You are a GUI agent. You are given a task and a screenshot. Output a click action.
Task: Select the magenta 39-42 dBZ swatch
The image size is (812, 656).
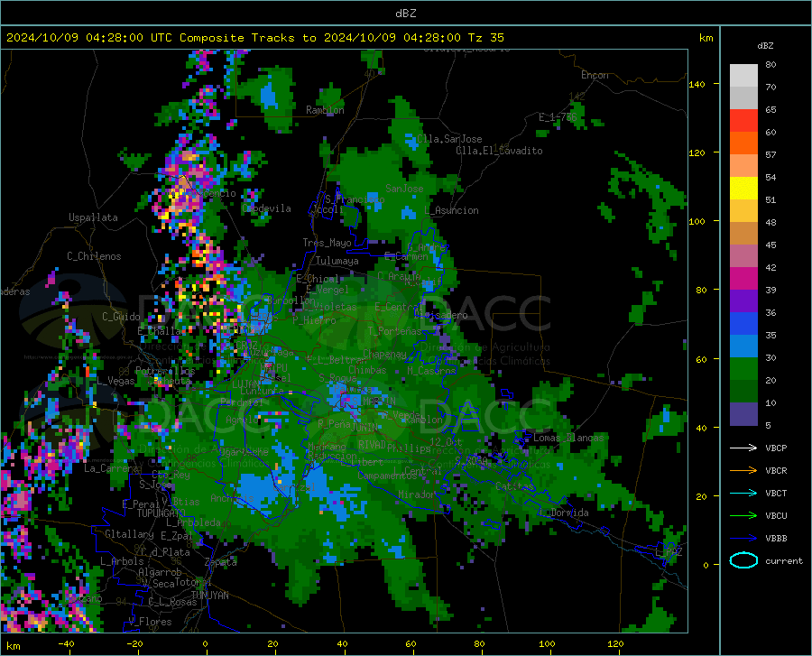pyautogui.click(x=743, y=279)
